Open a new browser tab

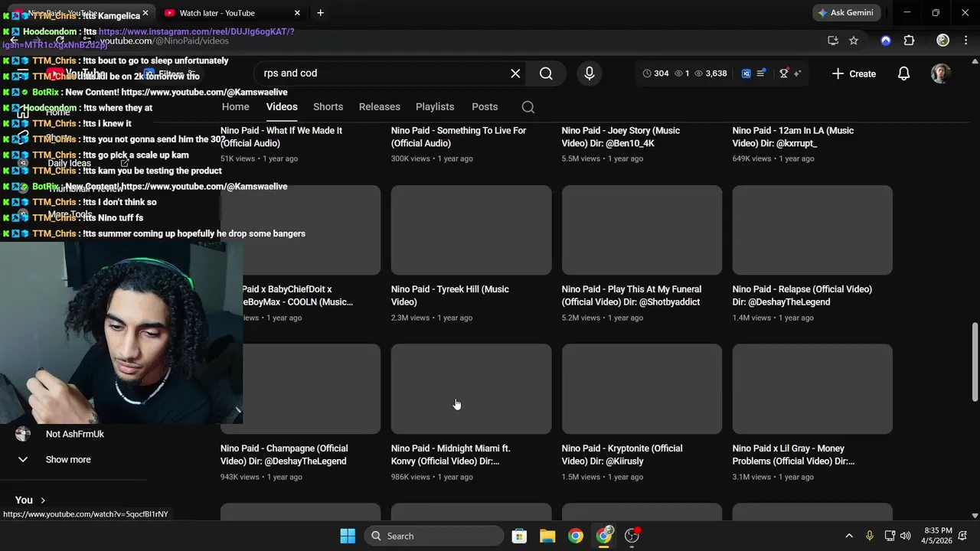pyautogui.click(x=320, y=13)
